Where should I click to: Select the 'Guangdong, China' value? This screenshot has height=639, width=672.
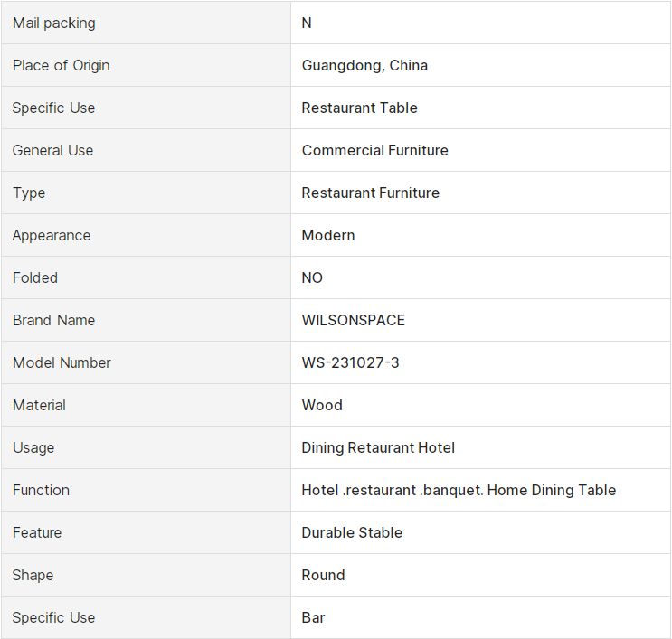click(364, 66)
